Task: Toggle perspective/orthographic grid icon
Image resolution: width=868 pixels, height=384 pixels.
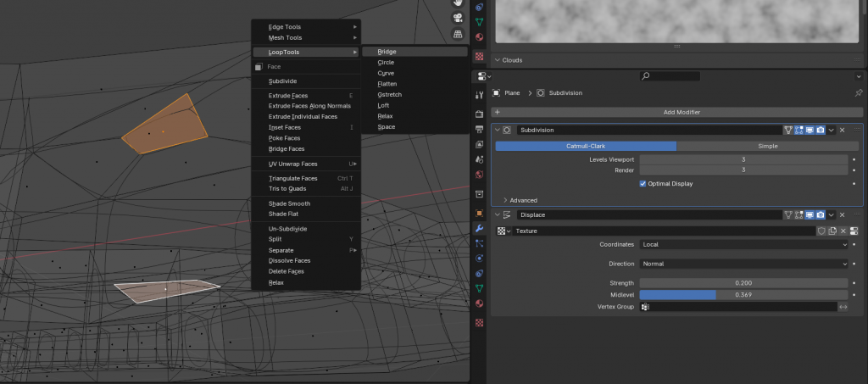Action: tap(458, 34)
